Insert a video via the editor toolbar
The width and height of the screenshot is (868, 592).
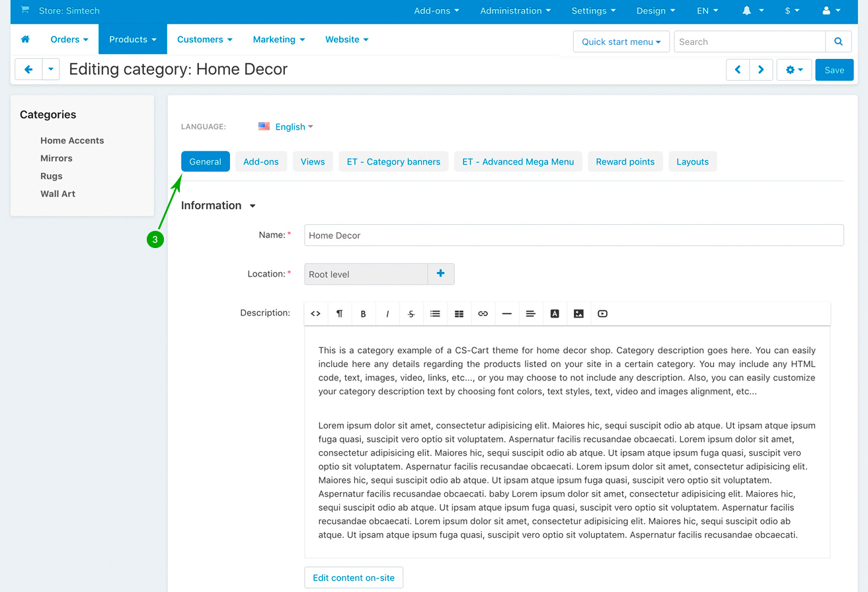tap(602, 314)
